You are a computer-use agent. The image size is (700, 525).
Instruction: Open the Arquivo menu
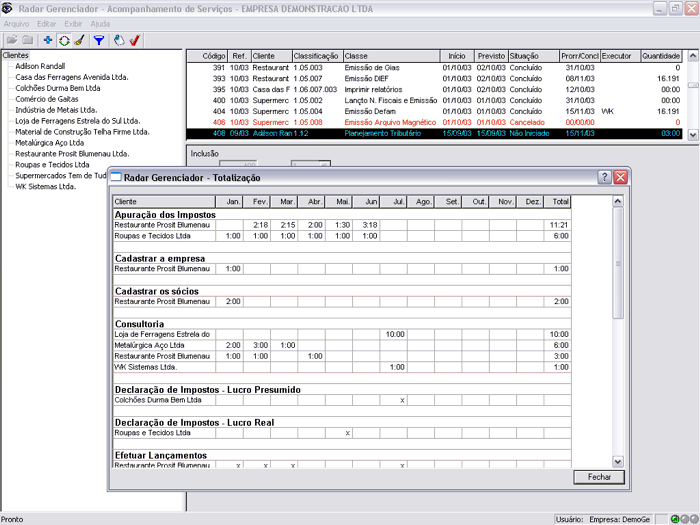tap(16, 22)
